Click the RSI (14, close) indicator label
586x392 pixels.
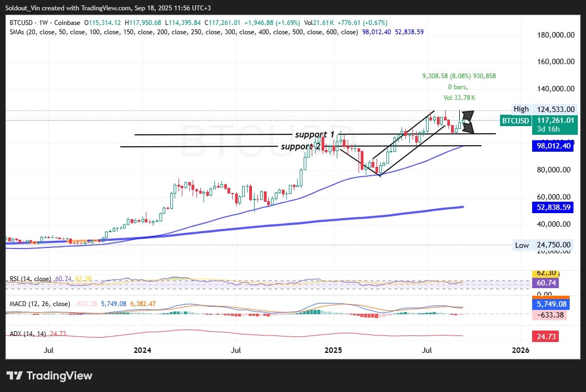(x=30, y=279)
